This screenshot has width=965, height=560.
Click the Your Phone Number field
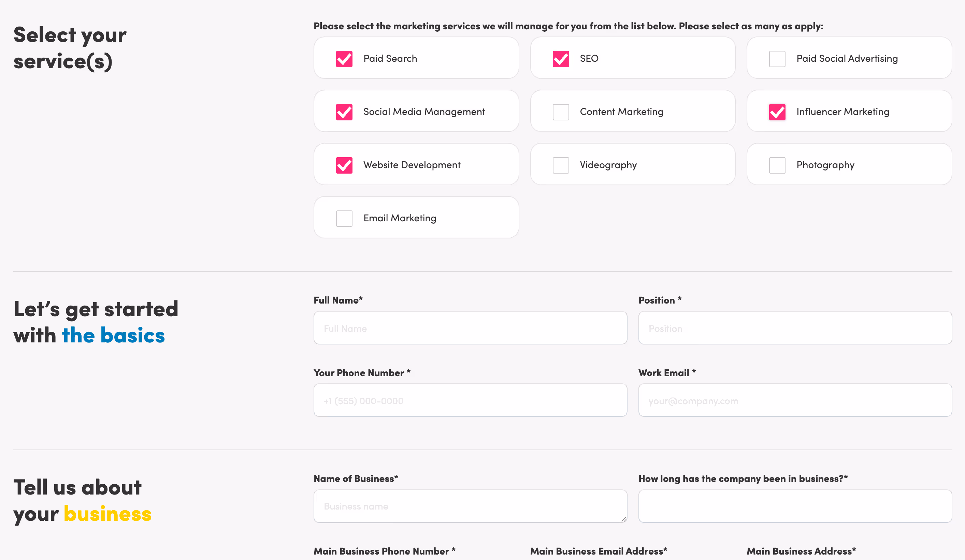click(x=470, y=400)
